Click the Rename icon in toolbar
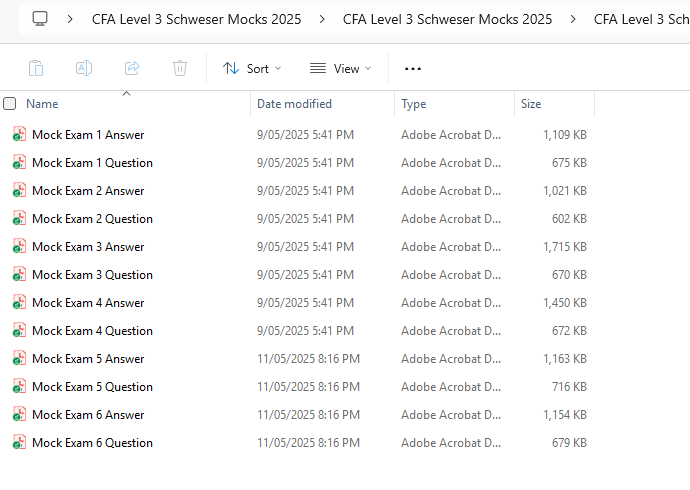Screen dimensions: 690x490 tap(84, 68)
